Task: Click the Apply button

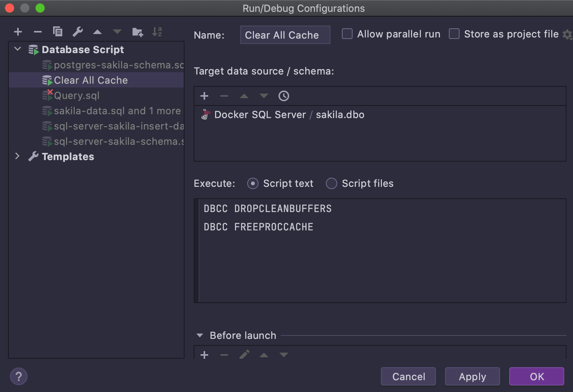Action: click(x=473, y=377)
